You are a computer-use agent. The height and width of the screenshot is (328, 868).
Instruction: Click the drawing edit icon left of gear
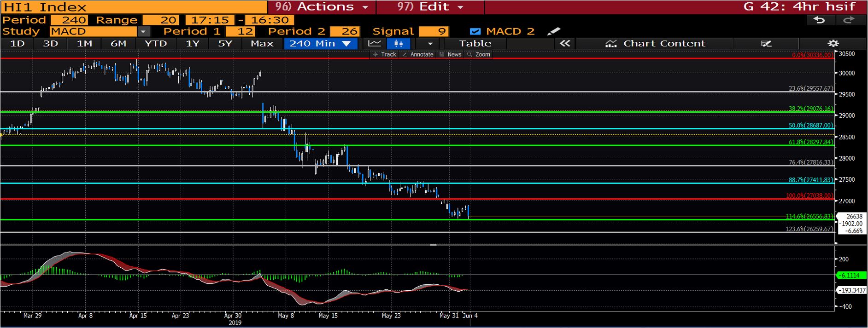pos(766,44)
